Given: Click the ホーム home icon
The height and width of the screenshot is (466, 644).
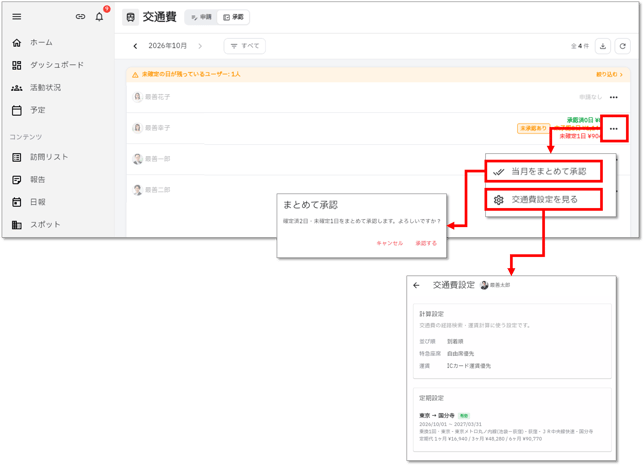Looking at the screenshot, I should (x=16, y=43).
